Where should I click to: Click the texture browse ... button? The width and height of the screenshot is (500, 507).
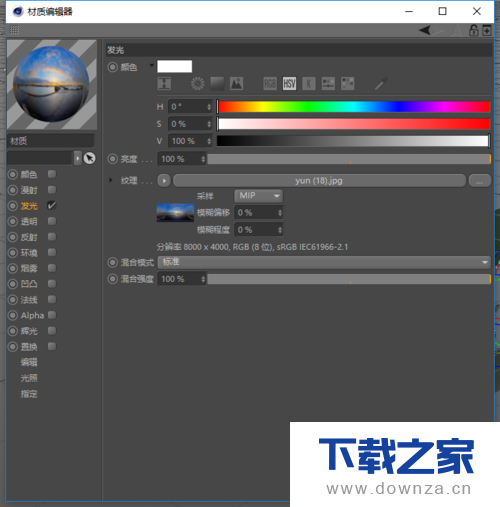tap(480, 181)
